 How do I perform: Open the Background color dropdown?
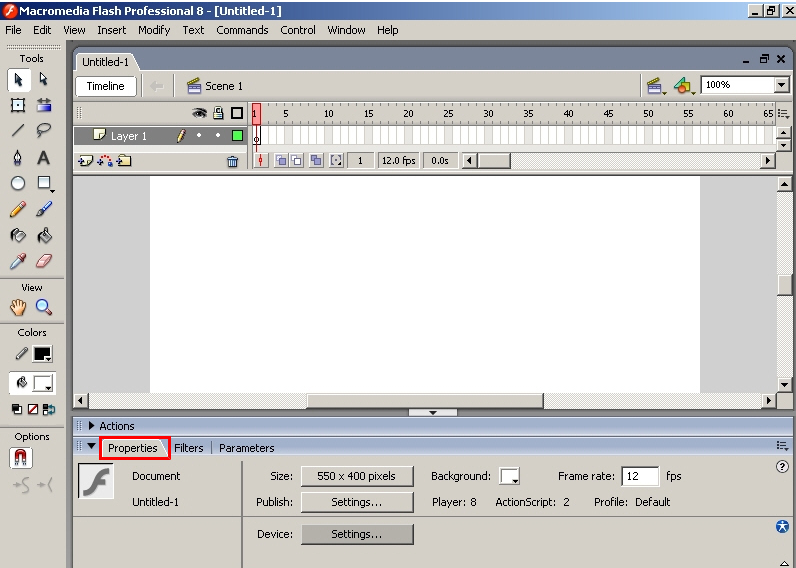coord(510,476)
